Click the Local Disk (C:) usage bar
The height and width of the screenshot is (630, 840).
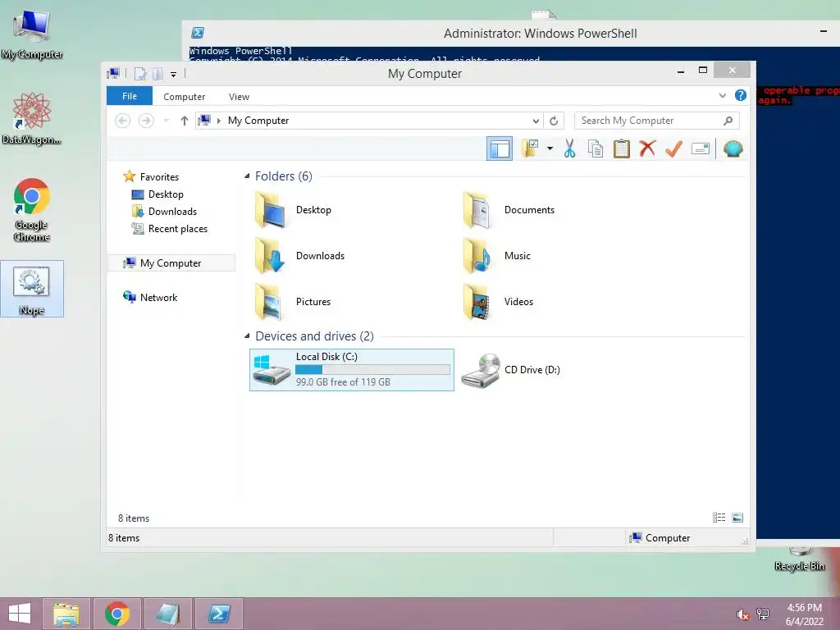pyautogui.click(x=372, y=370)
